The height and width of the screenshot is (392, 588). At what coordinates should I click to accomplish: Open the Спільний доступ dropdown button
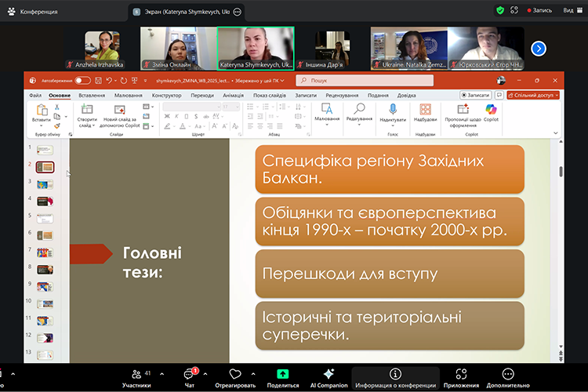click(535, 95)
